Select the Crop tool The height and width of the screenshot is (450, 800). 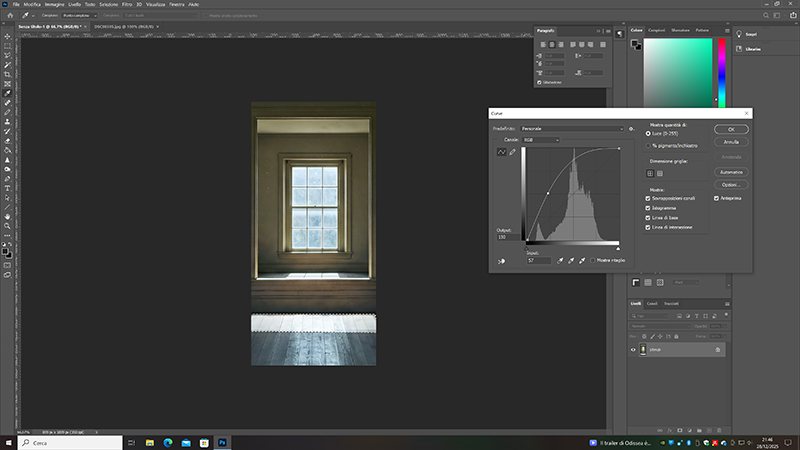coord(7,74)
